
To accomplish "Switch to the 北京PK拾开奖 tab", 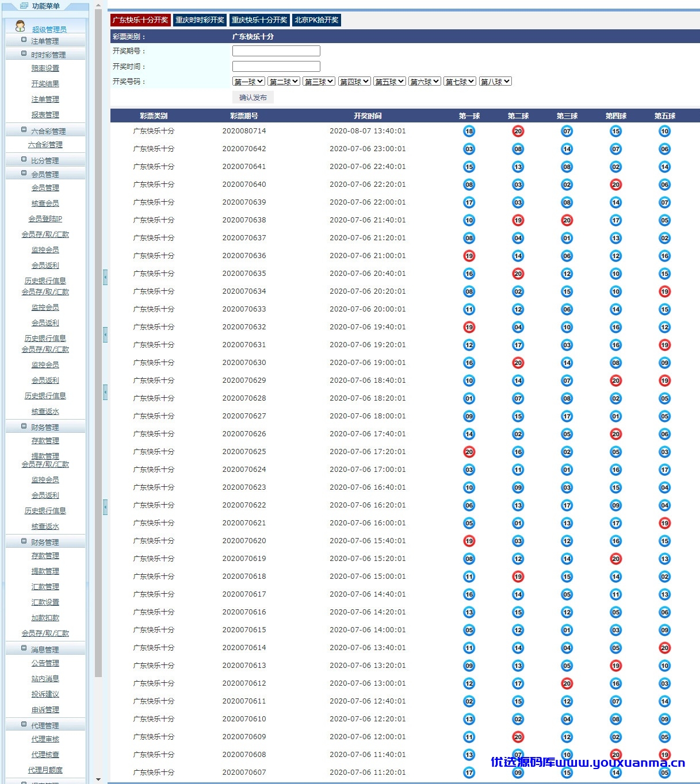I will [x=316, y=20].
